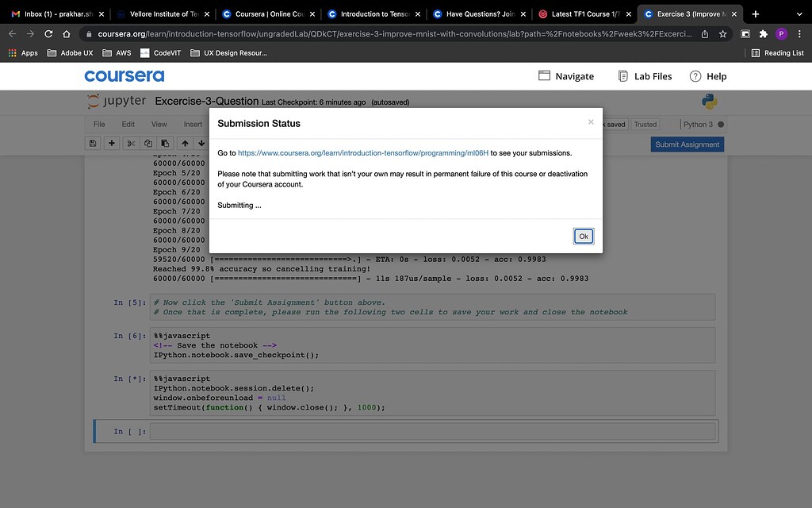This screenshot has width=812, height=508.
Task: Toggle the bookmark star in the address bar
Action: (x=722, y=35)
